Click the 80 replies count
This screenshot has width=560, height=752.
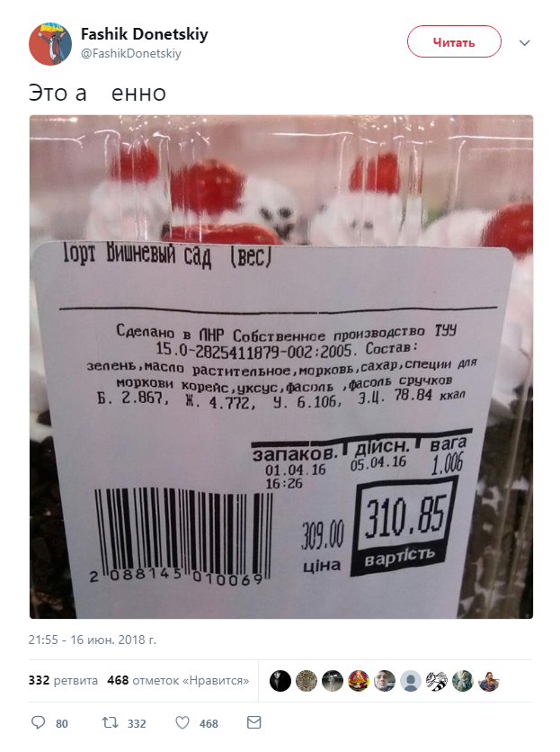click(x=62, y=723)
